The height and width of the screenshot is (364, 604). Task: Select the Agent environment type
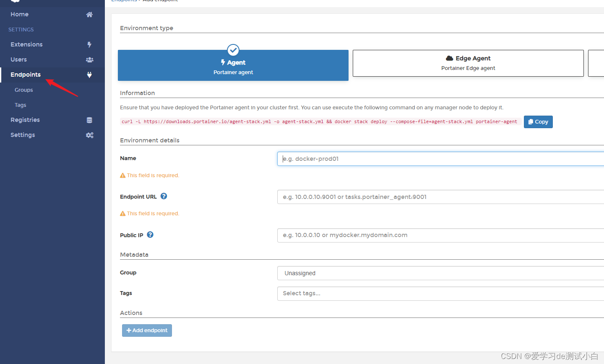click(233, 65)
